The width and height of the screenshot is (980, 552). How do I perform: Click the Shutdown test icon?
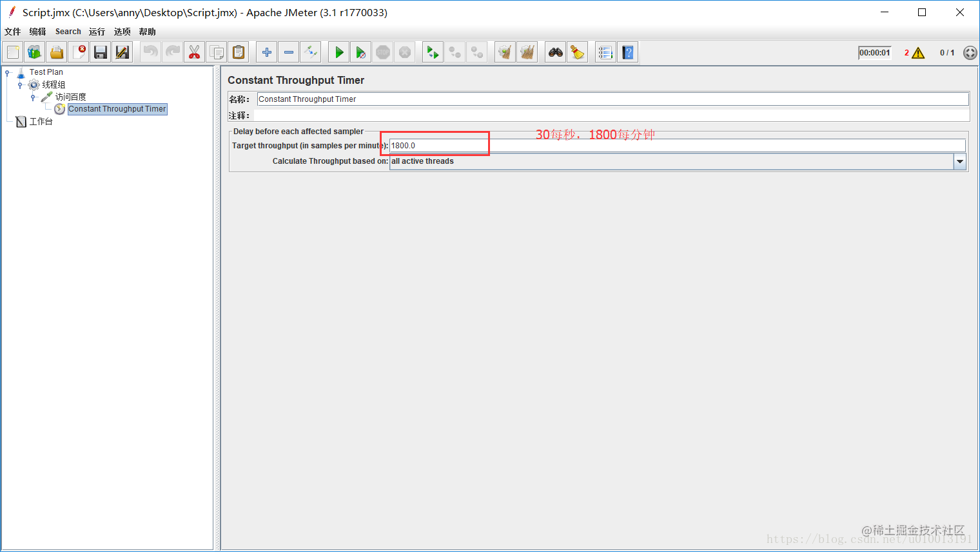tap(405, 52)
